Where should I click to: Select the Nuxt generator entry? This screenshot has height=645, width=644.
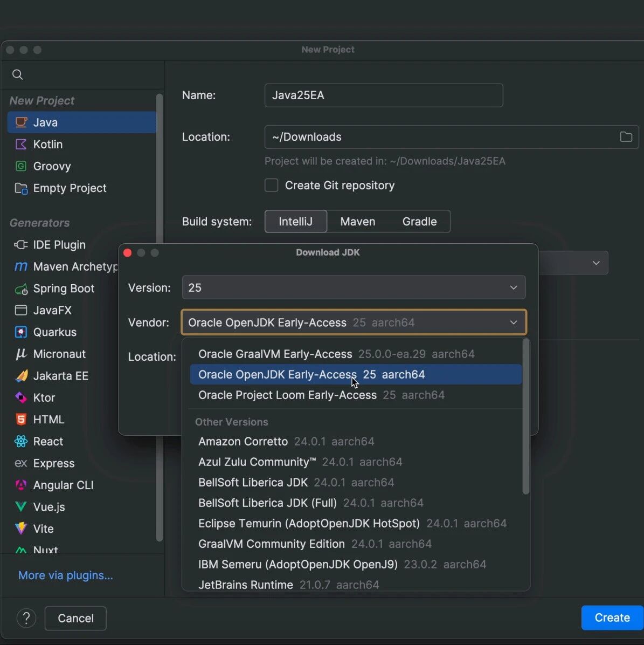click(82, 550)
